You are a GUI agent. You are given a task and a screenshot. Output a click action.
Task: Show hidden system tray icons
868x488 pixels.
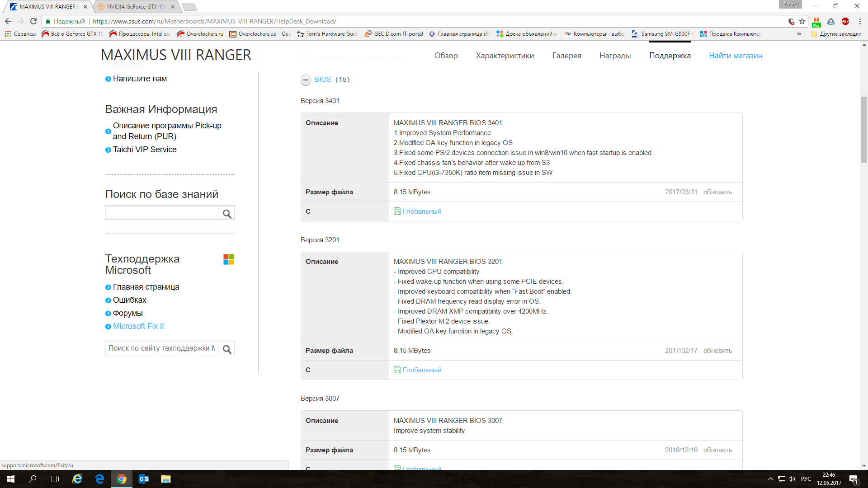pos(770,479)
